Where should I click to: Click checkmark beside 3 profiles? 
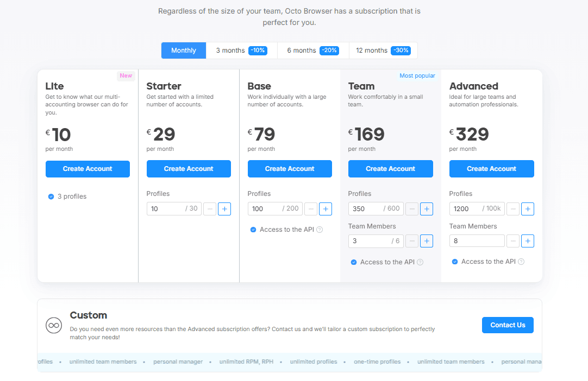(51, 196)
